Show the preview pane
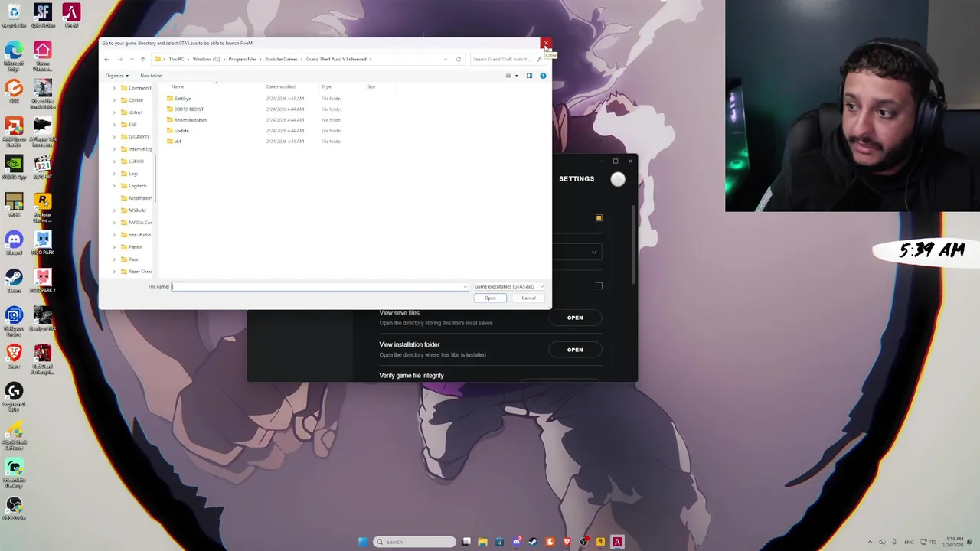980x551 pixels. click(529, 76)
